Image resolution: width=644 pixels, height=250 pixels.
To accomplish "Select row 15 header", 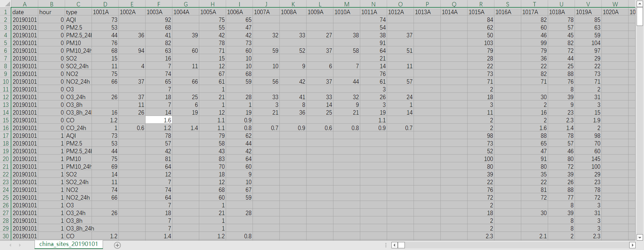I will click(6, 120).
